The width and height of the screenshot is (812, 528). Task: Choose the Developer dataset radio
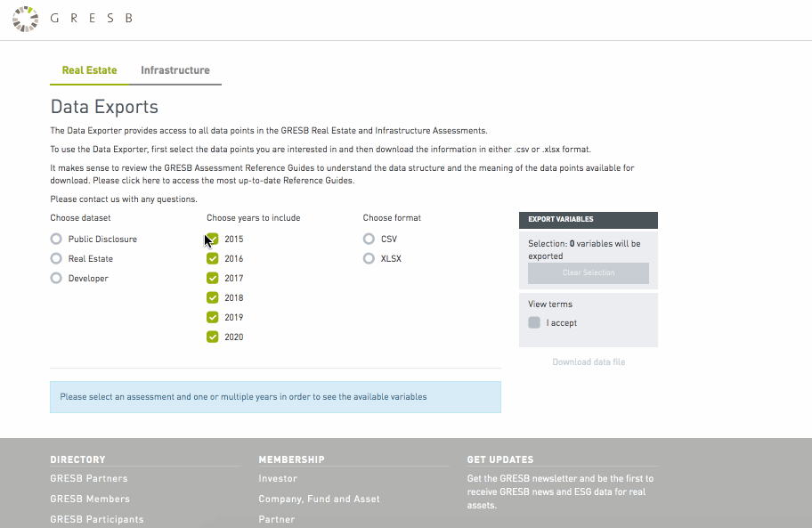[x=56, y=278]
